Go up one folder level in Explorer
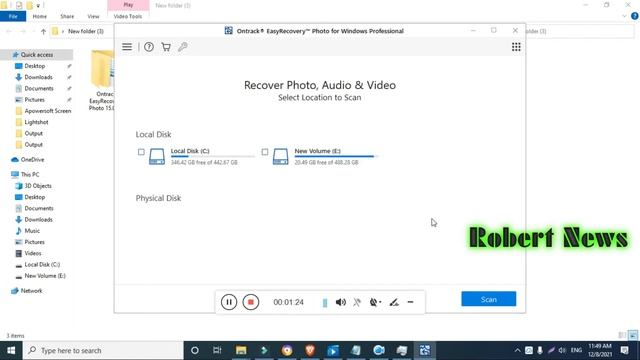The width and height of the screenshot is (640, 360). [43, 31]
